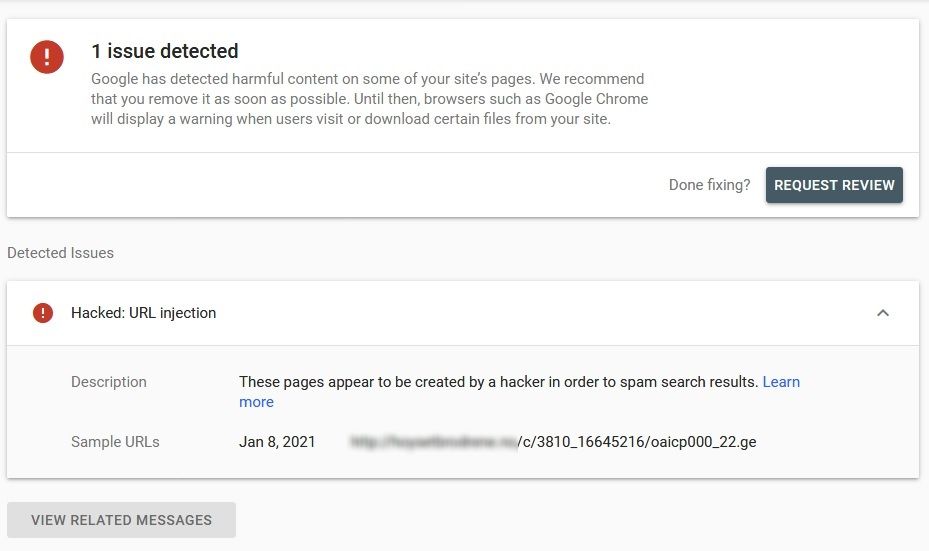Click the sample URL path ending in oaicp000_22.ge
The width and height of the screenshot is (929, 551).
[637, 442]
